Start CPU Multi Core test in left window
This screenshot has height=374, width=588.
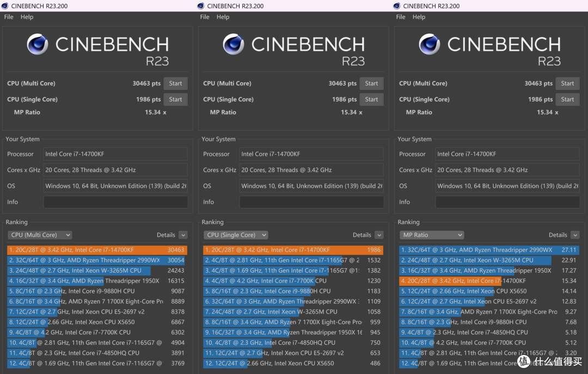pos(175,83)
